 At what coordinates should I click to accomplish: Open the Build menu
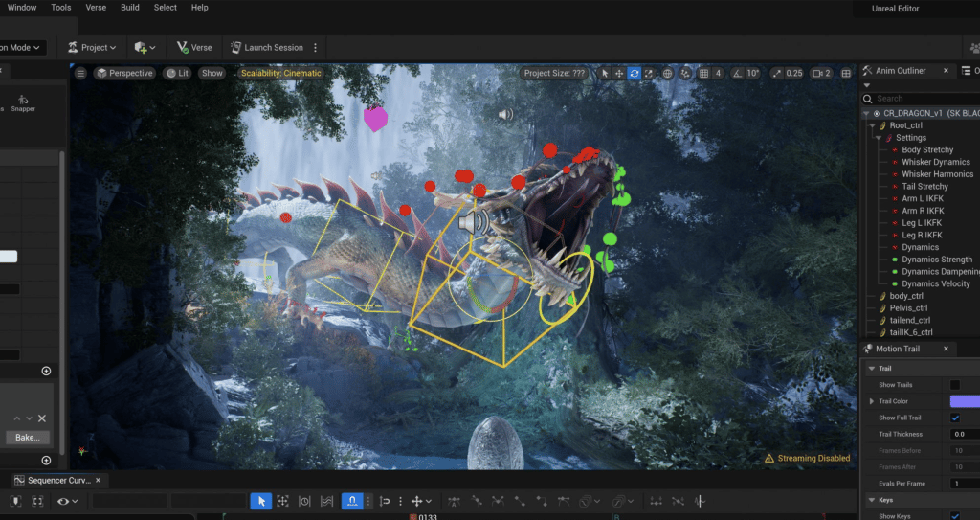pyautogui.click(x=130, y=8)
